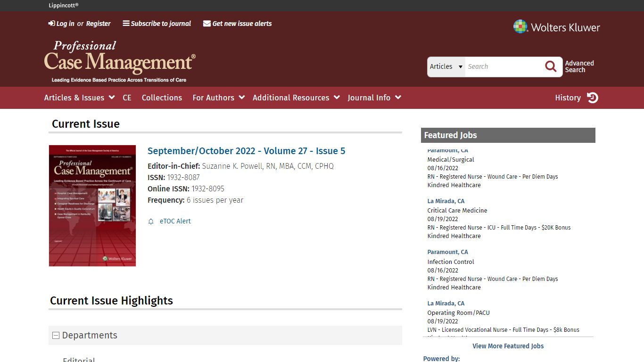Open the Collections menu item
This screenshot has width=644, height=362.
162,98
